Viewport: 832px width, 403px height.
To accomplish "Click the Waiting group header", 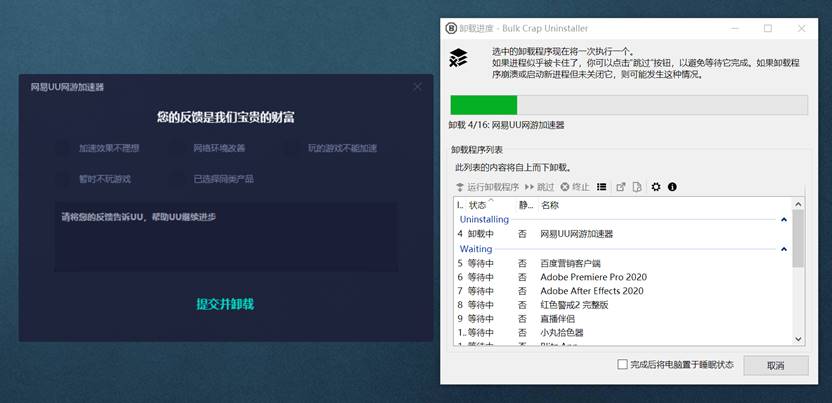I will point(475,249).
